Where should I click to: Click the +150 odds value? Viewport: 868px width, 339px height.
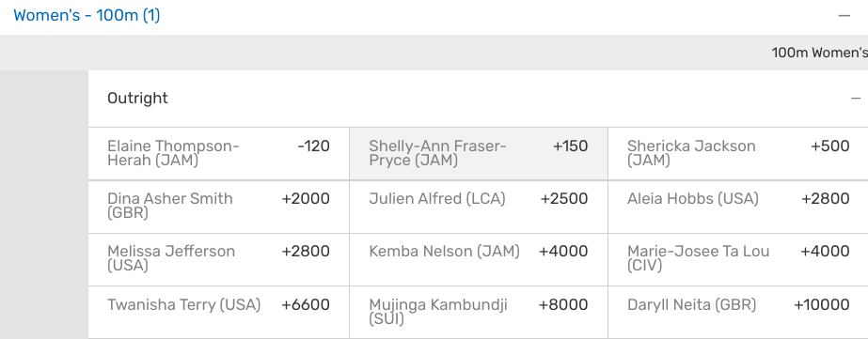tap(570, 146)
